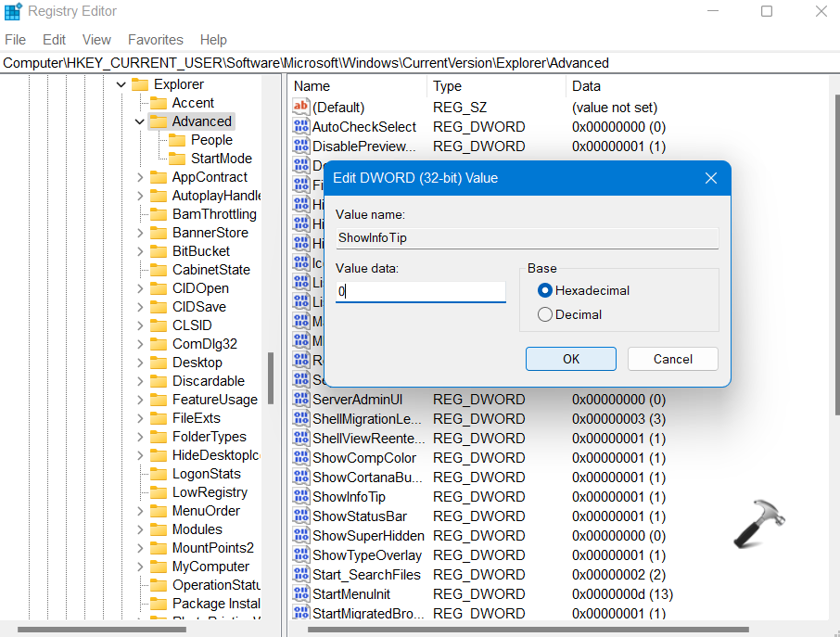840x637 pixels.
Task: Select the Decimal base option
Action: click(x=546, y=314)
